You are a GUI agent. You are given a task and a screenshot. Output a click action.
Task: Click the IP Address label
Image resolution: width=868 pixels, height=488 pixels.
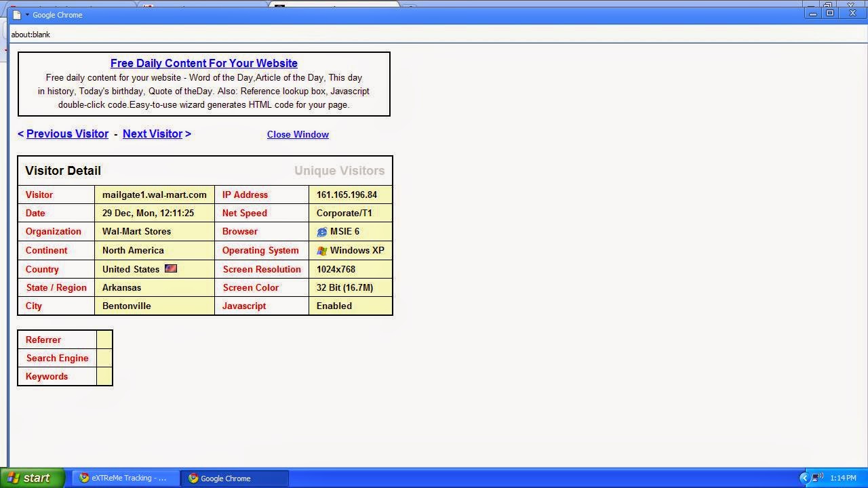(x=245, y=195)
